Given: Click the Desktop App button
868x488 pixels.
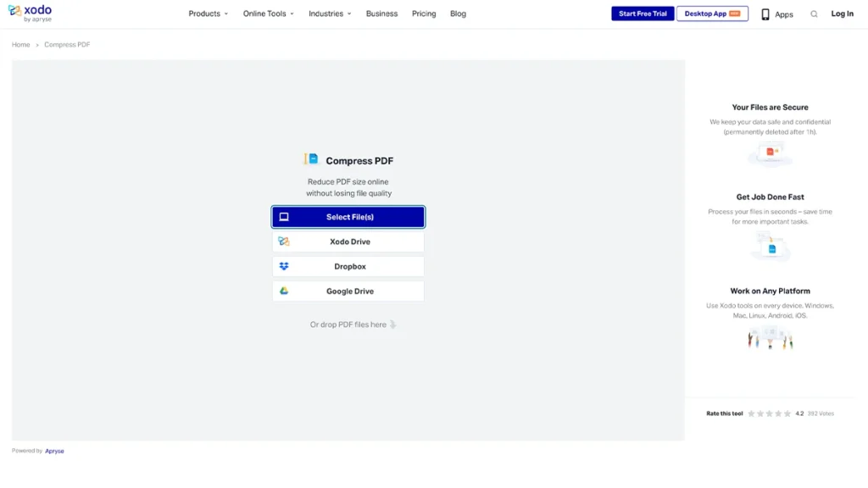Looking at the screenshot, I should [x=712, y=14].
